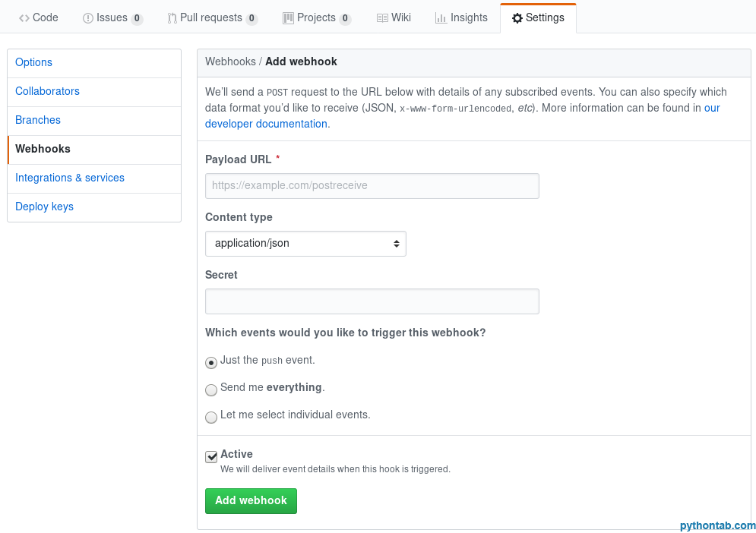This screenshot has height=533, width=756.
Task: Go to the Projects tab
Action: 317,17
